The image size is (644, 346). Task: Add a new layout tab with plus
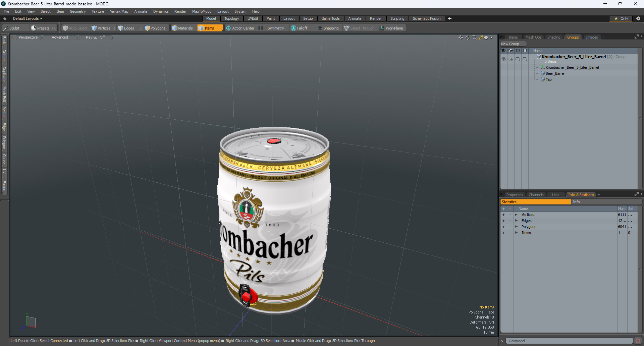pos(450,18)
